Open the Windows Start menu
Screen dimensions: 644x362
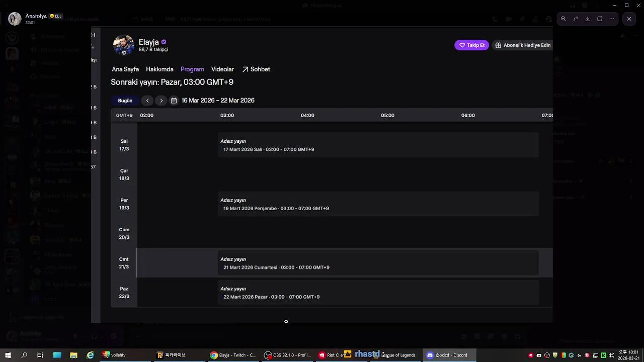[8, 355]
